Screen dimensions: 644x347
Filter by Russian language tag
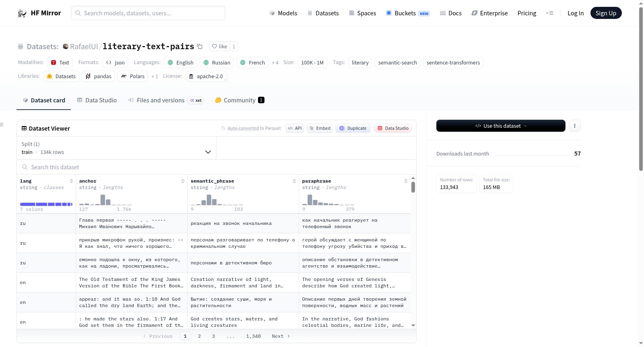[x=217, y=62]
